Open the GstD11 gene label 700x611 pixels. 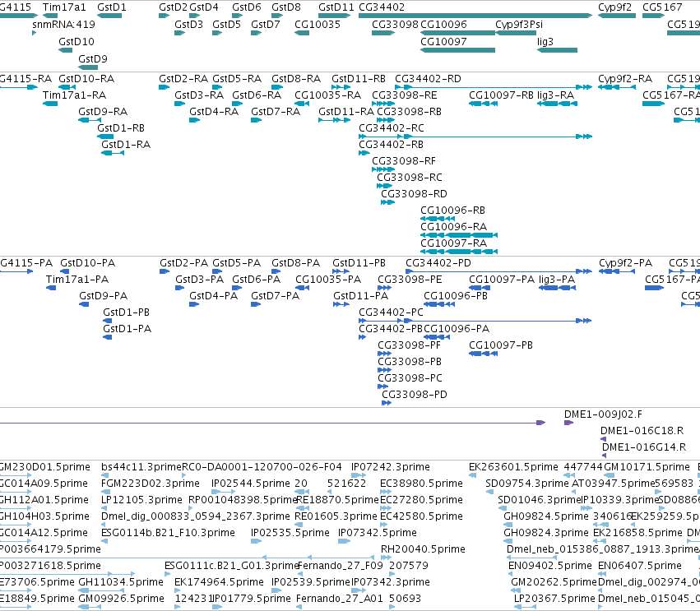click(336, 7)
